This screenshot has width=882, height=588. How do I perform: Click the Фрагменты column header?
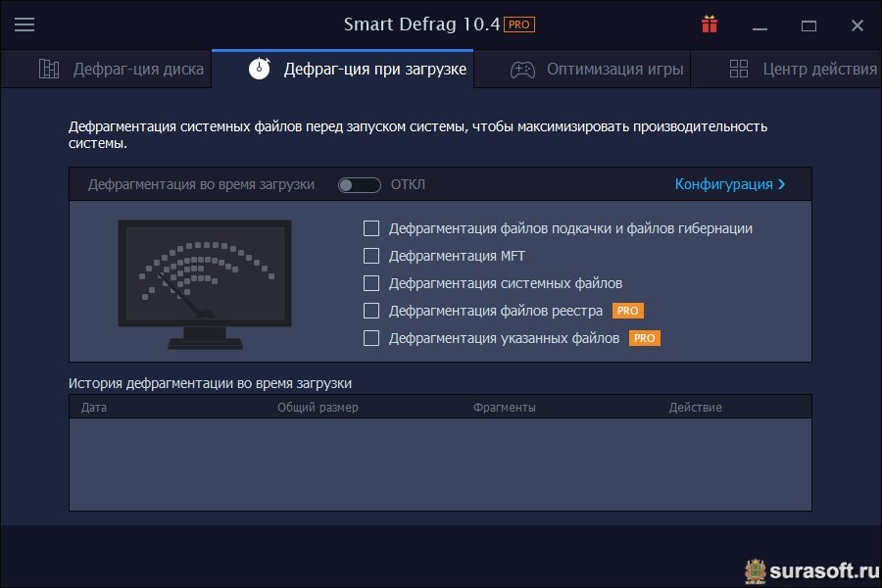[504, 407]
